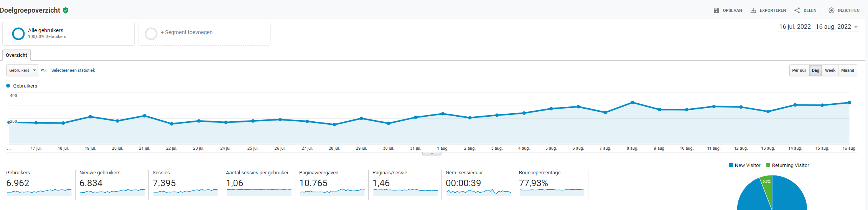Image resolution: width=868 pixels, height=210 pixels.
Task: Click the 1 aug. data point on chart
Action: tap(443, 114)
